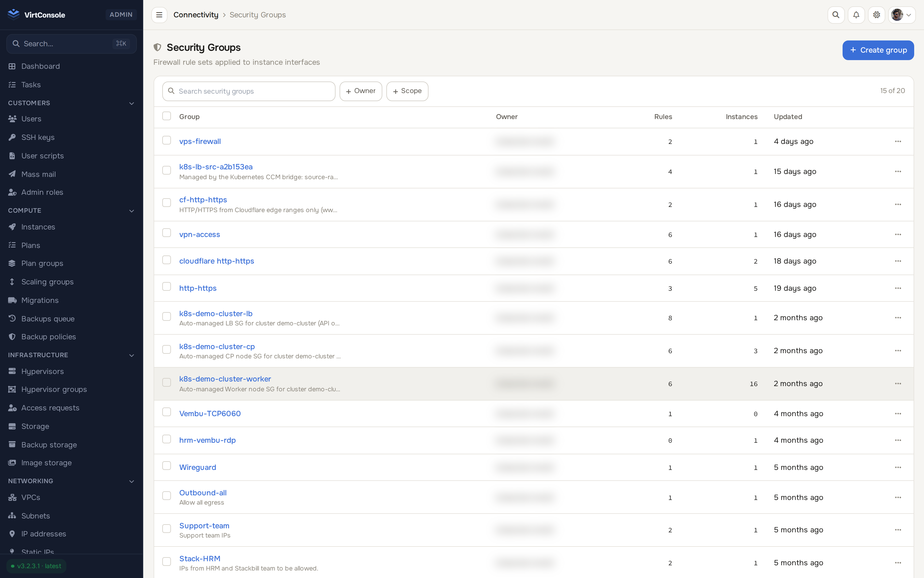924x578 pixels.
Task: Check the k8s-lb-src-a2b153ea row checkbox
Action: pyautogui.click(x=167, y=170)
